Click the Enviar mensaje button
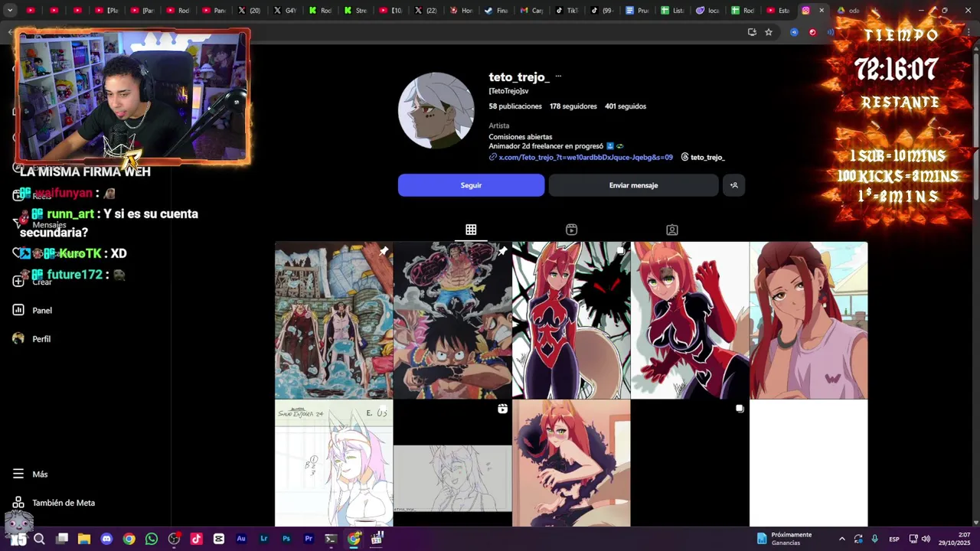980x551 pixels. click(x=633, y=185)
